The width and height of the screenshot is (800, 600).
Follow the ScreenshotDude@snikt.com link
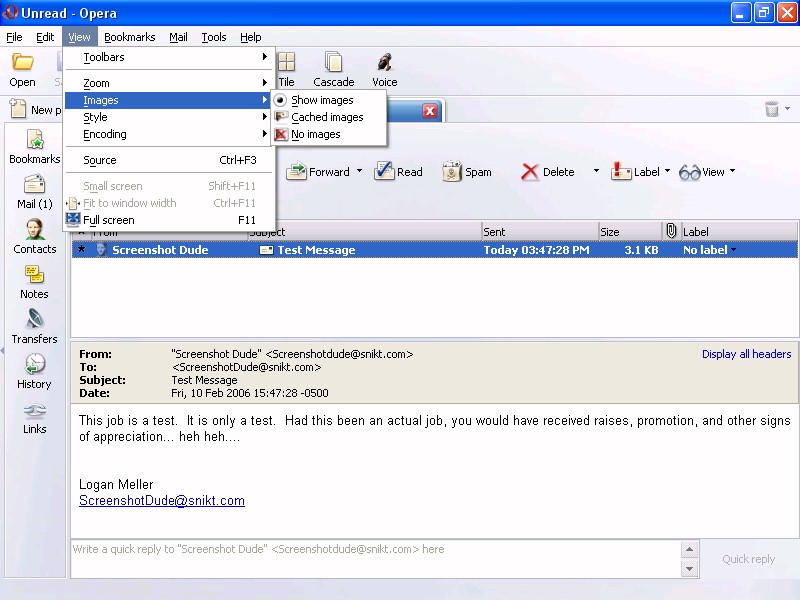coord(162,501)
